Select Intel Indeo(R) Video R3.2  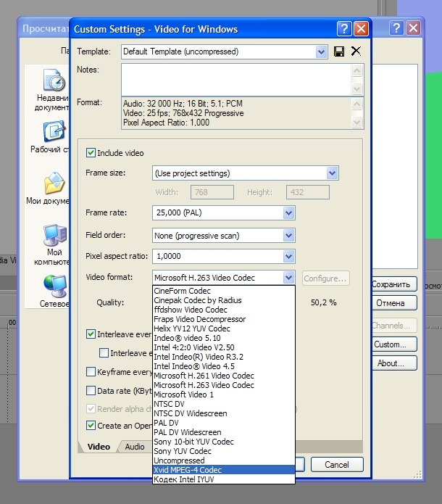click(224, 357)
